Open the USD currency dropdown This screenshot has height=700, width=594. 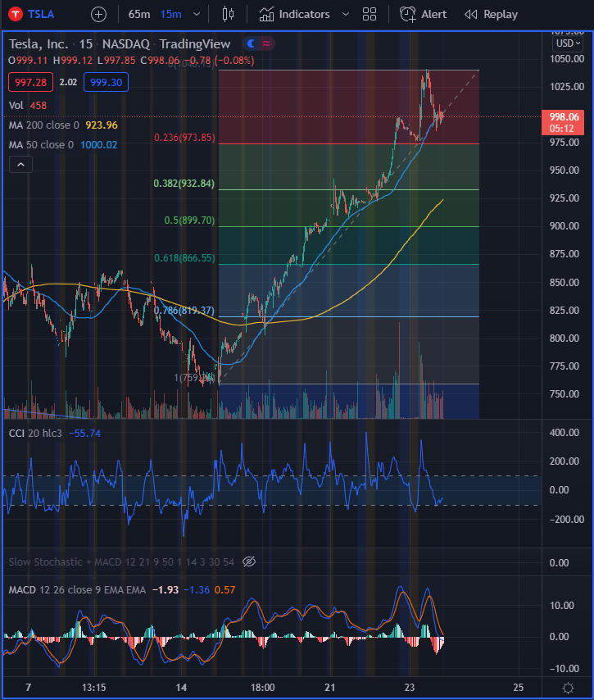pos(568,43)
